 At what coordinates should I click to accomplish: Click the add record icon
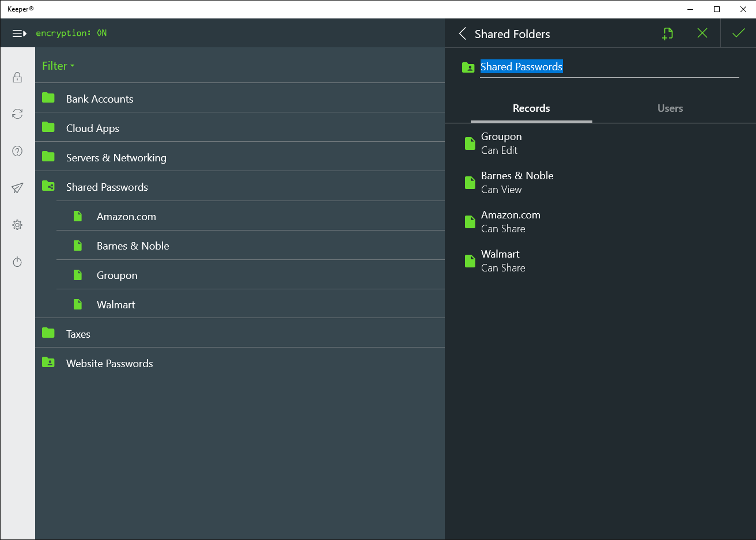tap(667, 33)
